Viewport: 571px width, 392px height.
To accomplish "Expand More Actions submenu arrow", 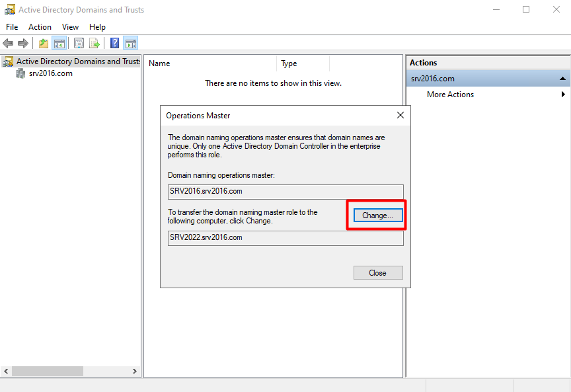I will 563,95.
